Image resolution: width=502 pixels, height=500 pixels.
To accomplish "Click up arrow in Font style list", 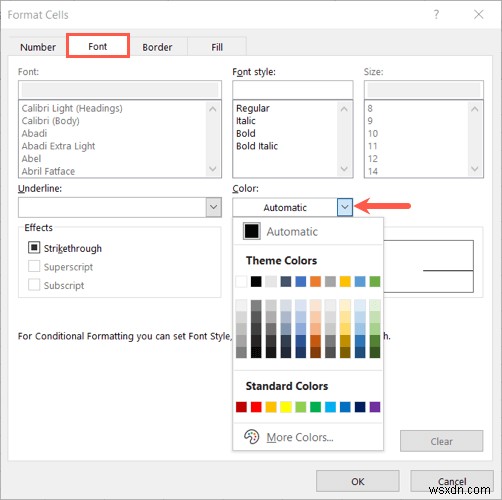I will (x=344, y=109).
